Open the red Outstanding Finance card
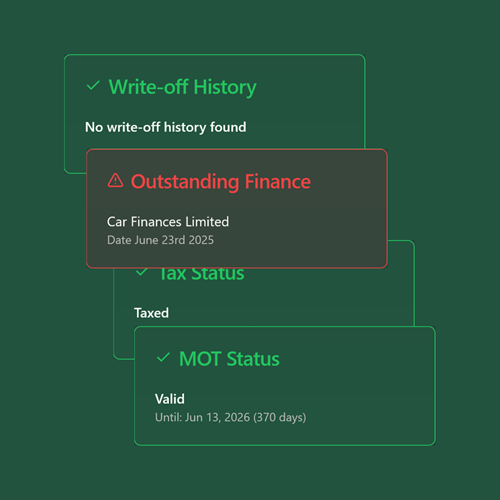This screenshot has width=500, height=500. (237, 208)
